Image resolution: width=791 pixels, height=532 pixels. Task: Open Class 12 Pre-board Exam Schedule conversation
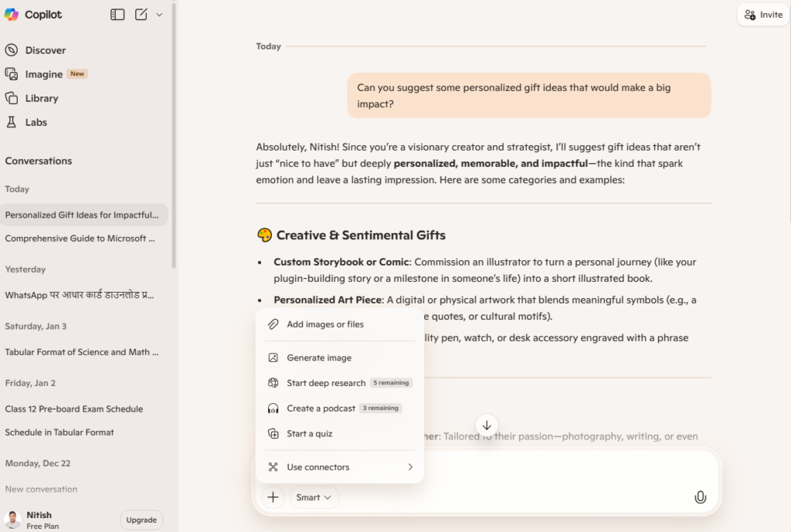[x=74, y=409]
